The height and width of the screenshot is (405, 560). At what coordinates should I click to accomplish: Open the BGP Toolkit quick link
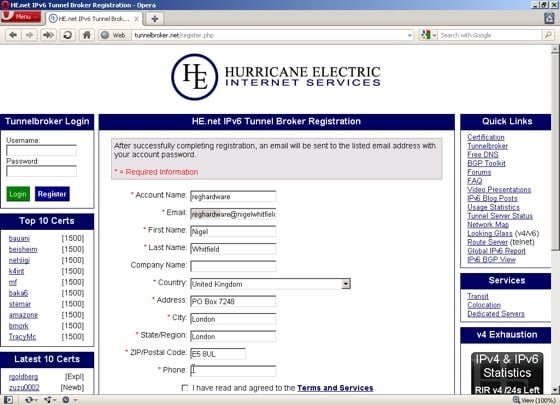[486, 163]
